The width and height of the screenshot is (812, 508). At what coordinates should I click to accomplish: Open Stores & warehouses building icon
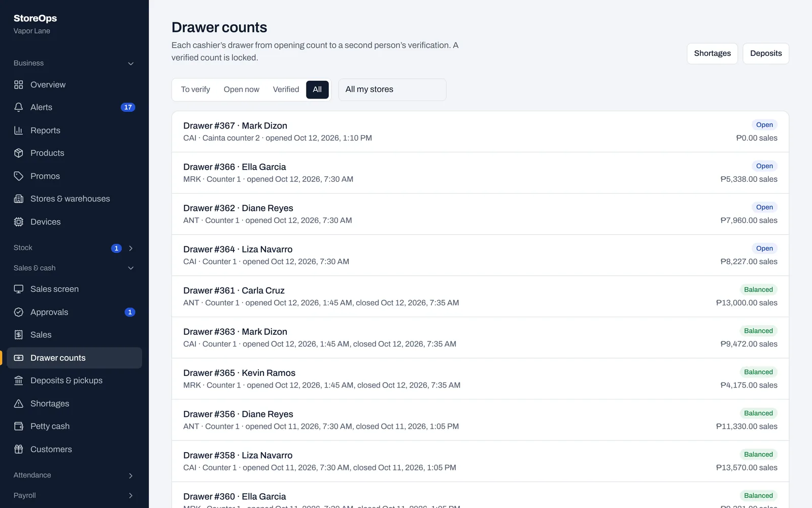point(19,199)
